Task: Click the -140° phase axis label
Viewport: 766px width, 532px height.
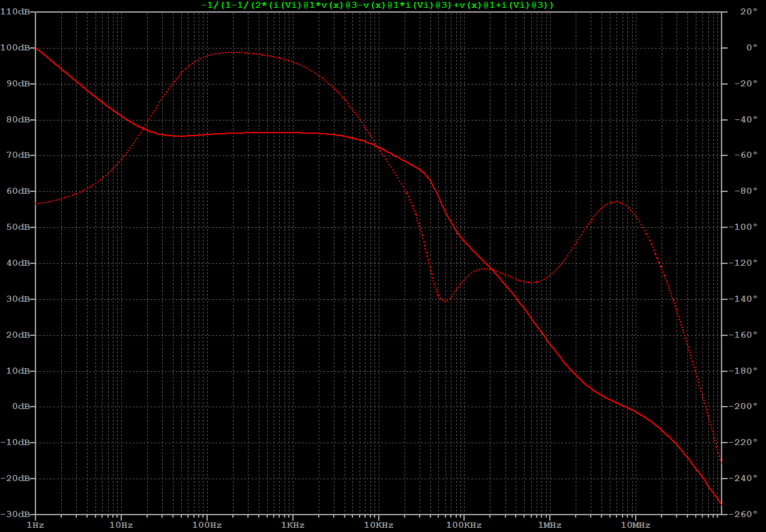Action: (743, 299)
